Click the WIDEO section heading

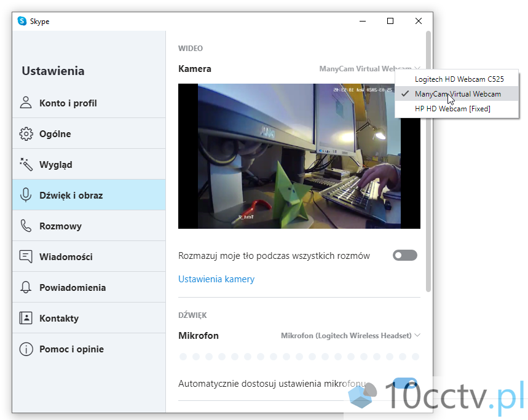pos(191,49)
